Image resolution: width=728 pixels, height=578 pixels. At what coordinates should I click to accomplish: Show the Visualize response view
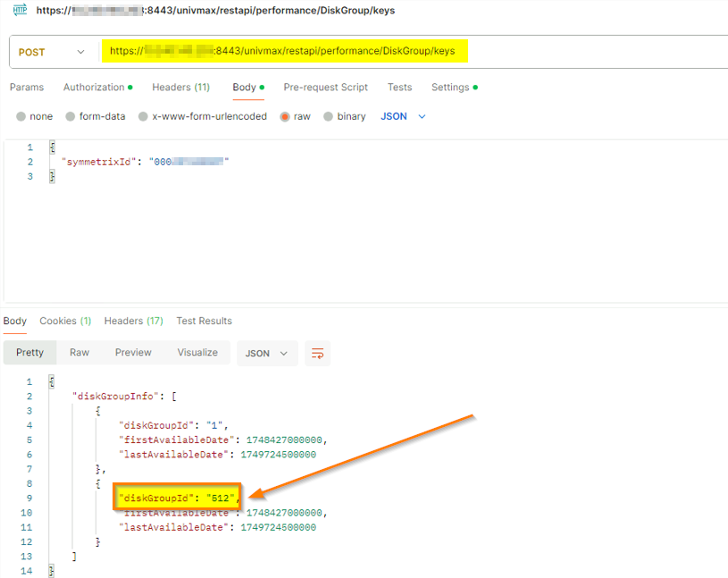tap(197, 353)
